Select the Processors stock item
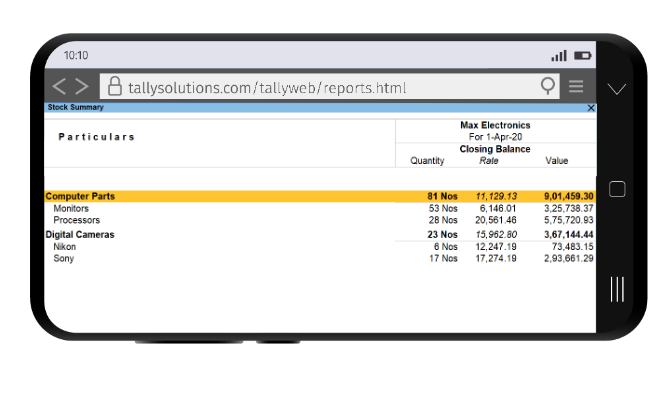Image resolution: width=671 pixels, height=398 pixels. [x=77, y=220]
